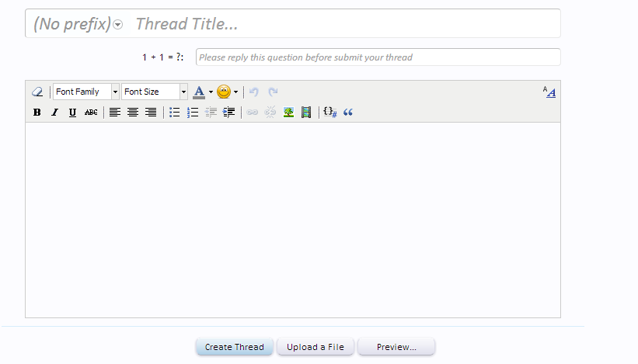The image size is (638, 364).
Task: Toggle underline formatting
Action: pyautogui.click(x=72, y=113)
